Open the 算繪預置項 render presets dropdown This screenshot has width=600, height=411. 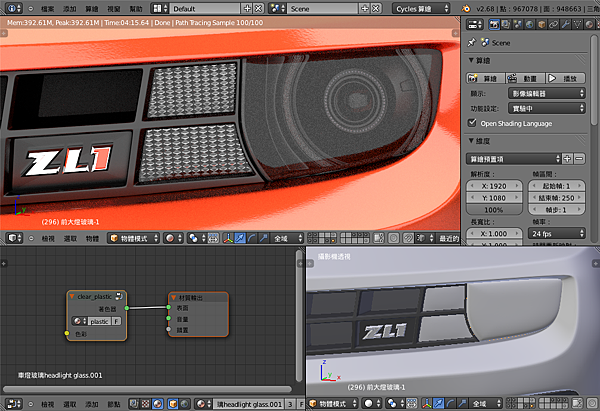click(514, 159)
